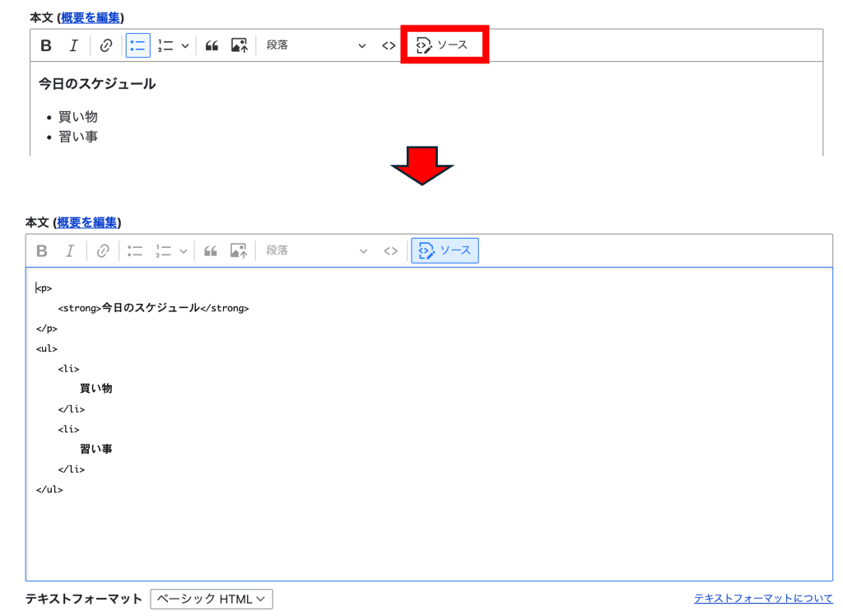Click 概要を編集 link above the source editor
The height and width of the screenshot is (616, 843).
pos(87,222)
